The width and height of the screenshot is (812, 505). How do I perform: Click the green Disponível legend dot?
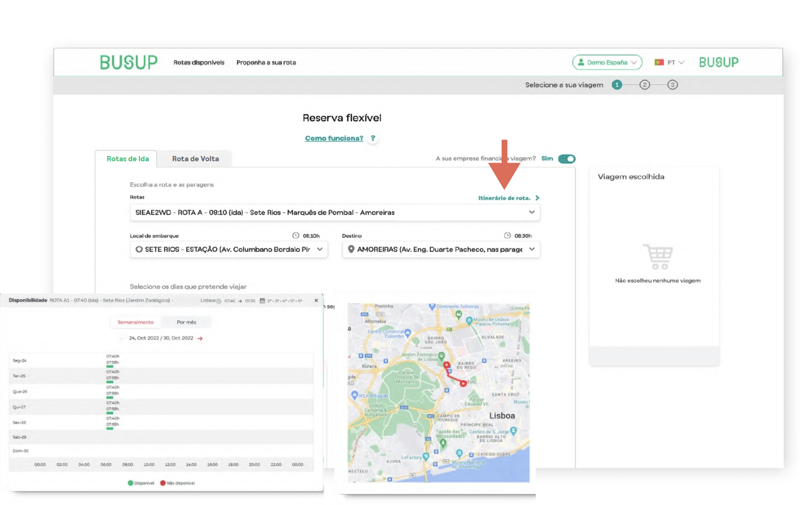[130, 483]
